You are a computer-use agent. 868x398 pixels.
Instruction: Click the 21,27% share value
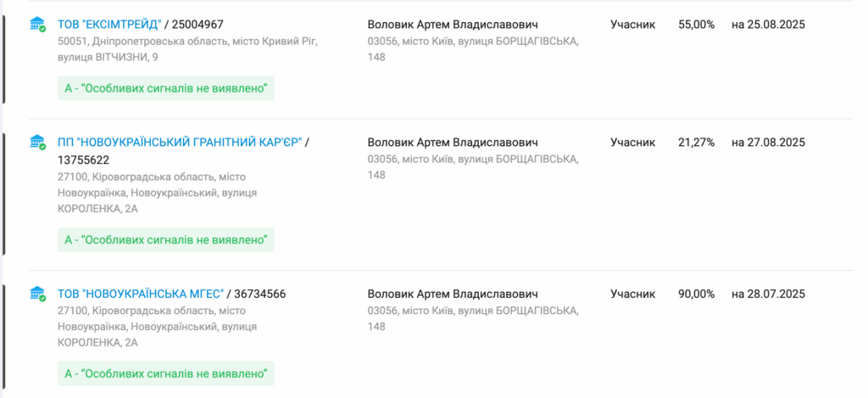(x=697, y=143)
